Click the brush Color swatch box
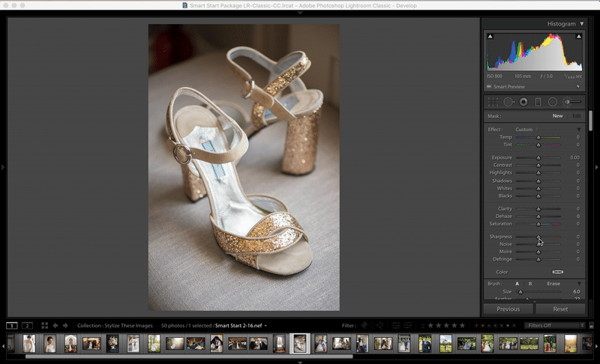The image size is (600, 364). coord(557,272)
